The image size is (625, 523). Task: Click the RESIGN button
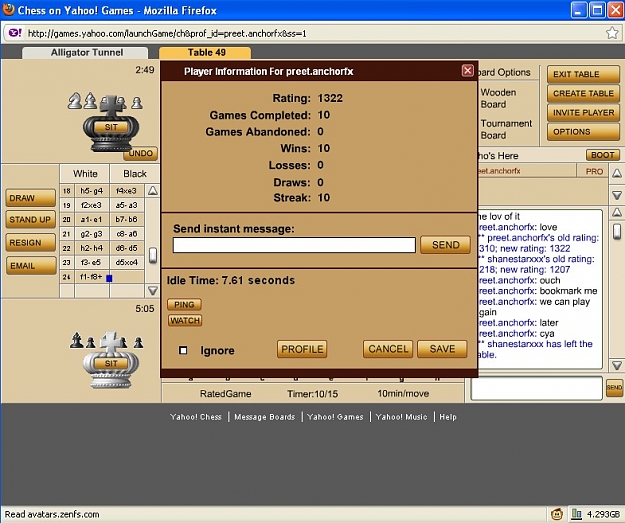[x=31, y=243]
